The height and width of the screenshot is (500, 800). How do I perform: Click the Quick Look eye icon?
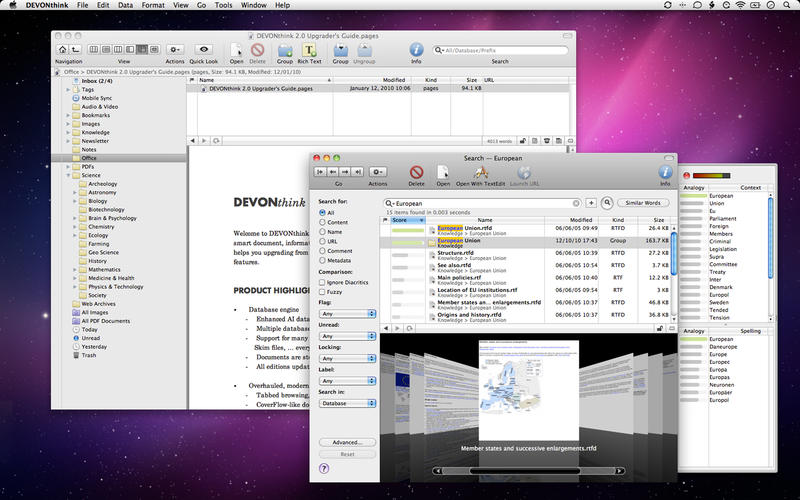point(203,48)
